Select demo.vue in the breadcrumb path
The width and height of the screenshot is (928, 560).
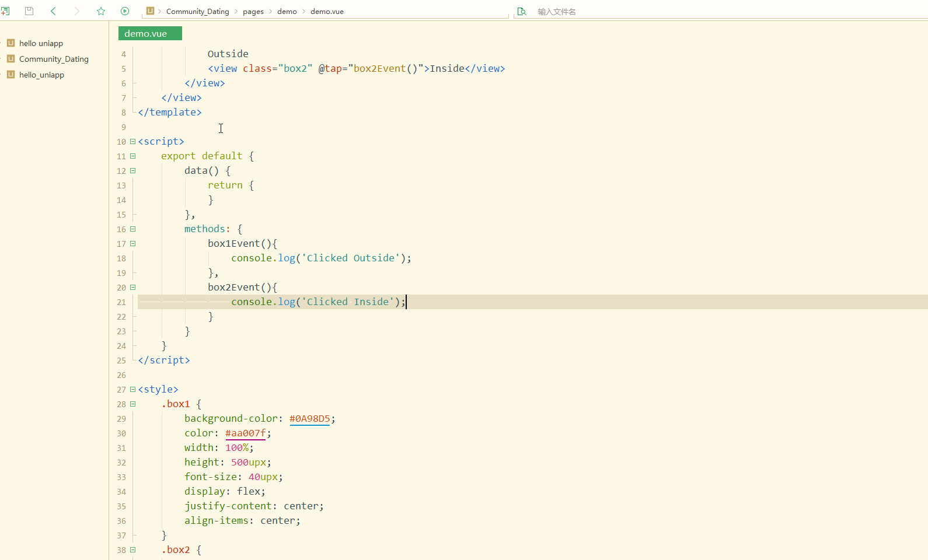tap(327, 12)
